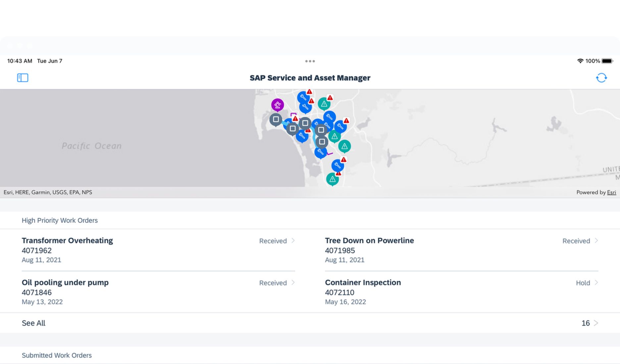
Task: Select the rightmost teal warning map pin
Action: [x=344, y=146]
